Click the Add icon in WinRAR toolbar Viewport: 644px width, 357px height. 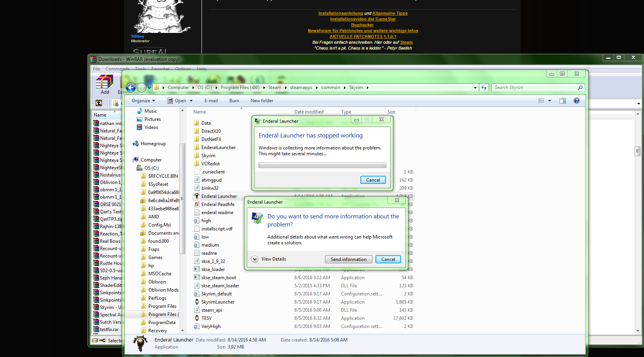[x=105, y=82]
